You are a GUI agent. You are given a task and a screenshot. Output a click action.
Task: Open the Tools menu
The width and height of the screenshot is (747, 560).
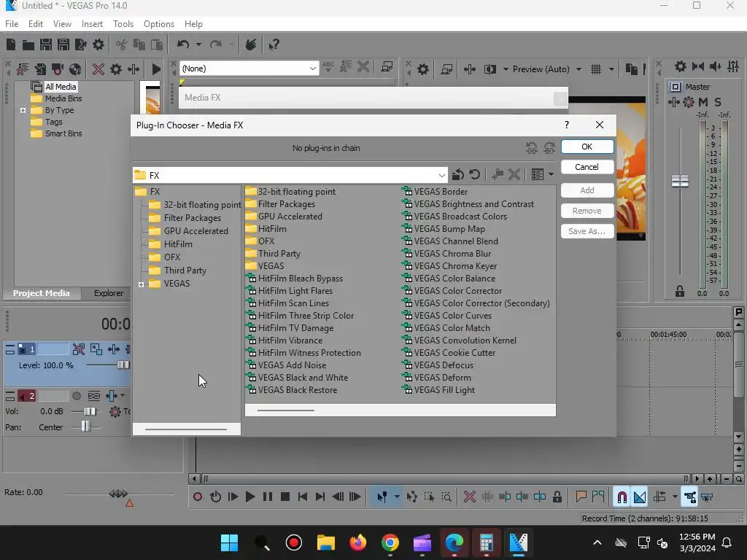pyautogui.click(x=123, y=24)
